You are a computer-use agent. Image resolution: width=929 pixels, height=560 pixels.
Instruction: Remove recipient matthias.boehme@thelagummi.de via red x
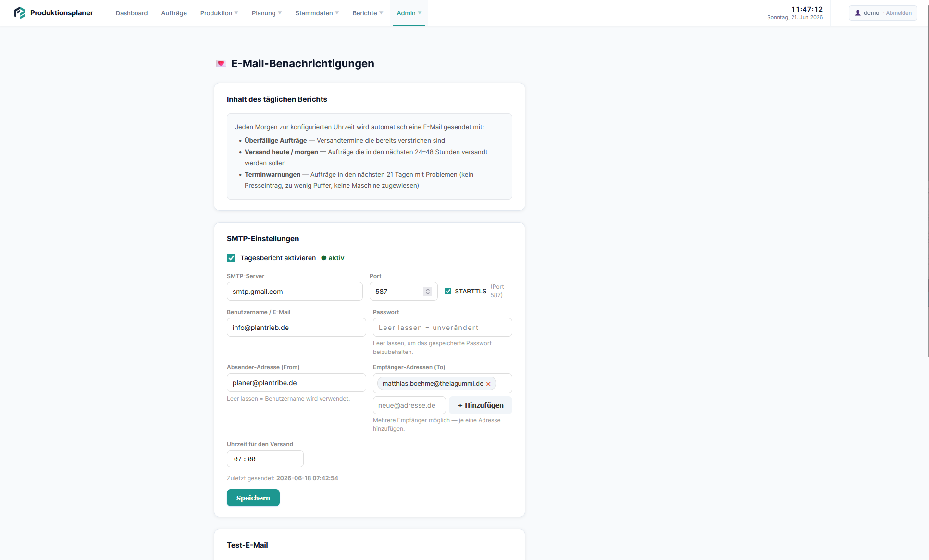point(488,384)
